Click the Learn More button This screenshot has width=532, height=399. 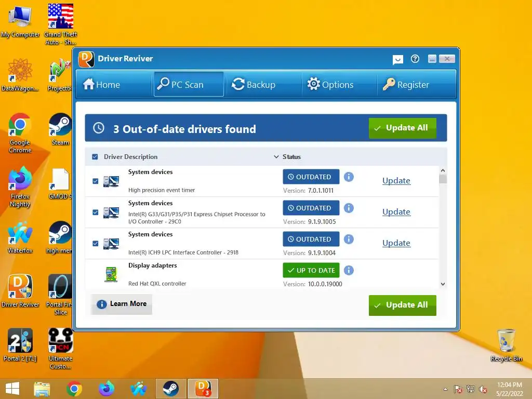coord(122,304)
